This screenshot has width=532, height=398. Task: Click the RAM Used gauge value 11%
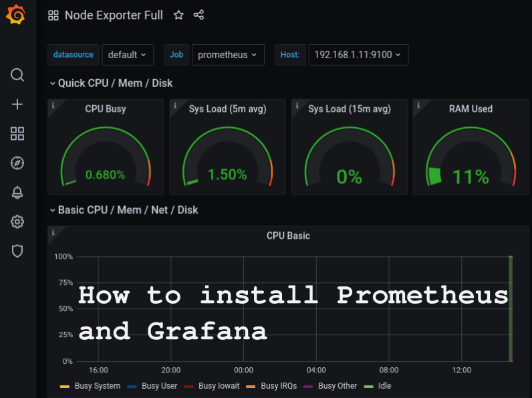pyautogui.click(x=471, y=177)
